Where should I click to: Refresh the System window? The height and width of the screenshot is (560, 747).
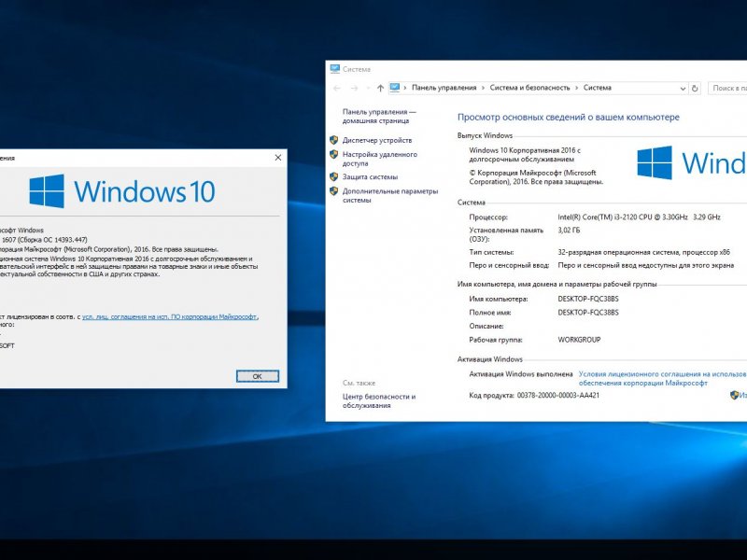695,89
